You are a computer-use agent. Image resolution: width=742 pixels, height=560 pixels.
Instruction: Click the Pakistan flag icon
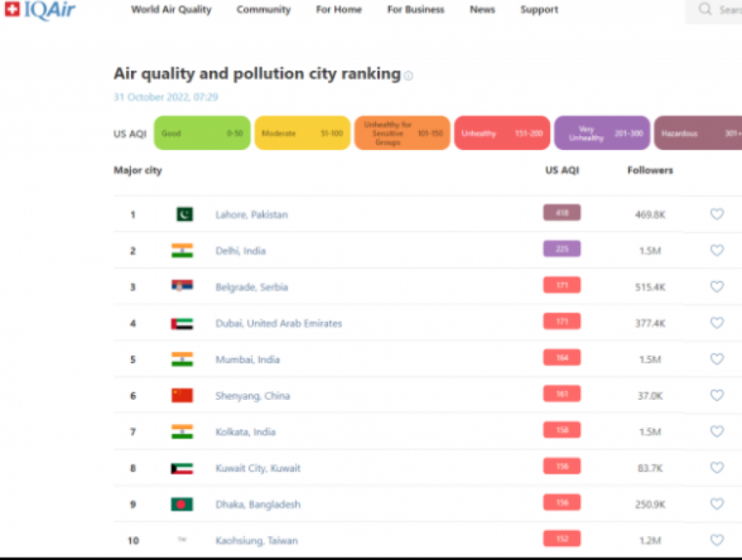tap(184, 214)
